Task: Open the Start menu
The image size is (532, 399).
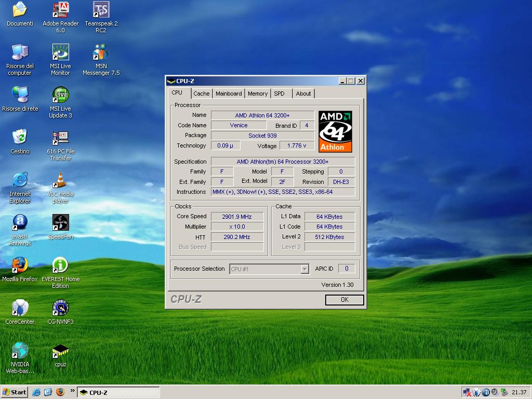Action: pos(14,392)
